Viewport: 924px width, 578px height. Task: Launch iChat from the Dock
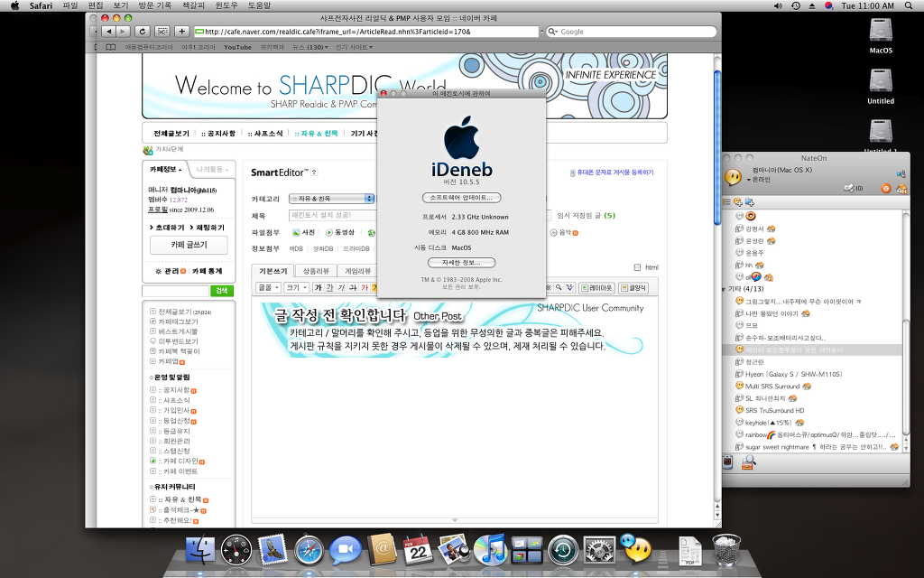coord(345,548)
